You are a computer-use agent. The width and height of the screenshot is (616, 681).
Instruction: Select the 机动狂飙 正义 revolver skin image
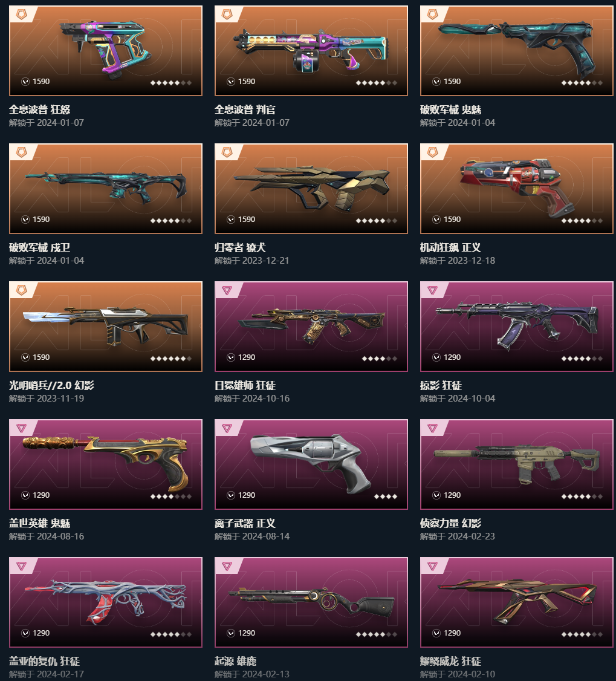click(x=517, y=189)
